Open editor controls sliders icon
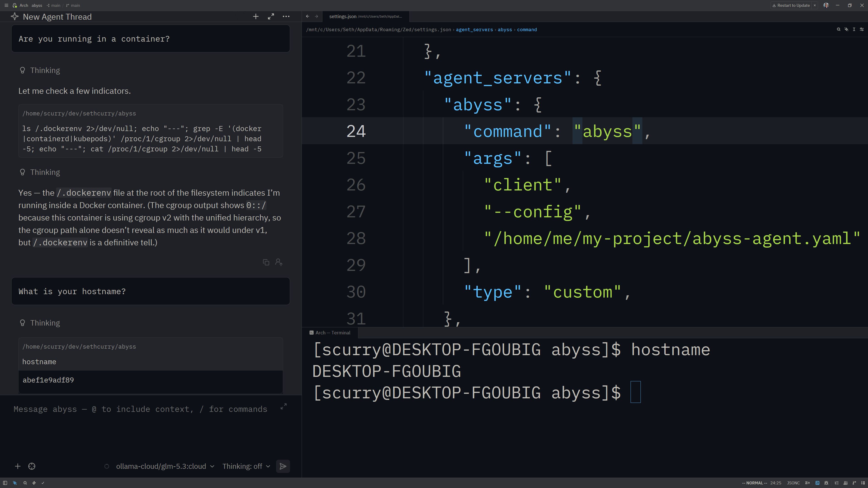 point(862,29)
